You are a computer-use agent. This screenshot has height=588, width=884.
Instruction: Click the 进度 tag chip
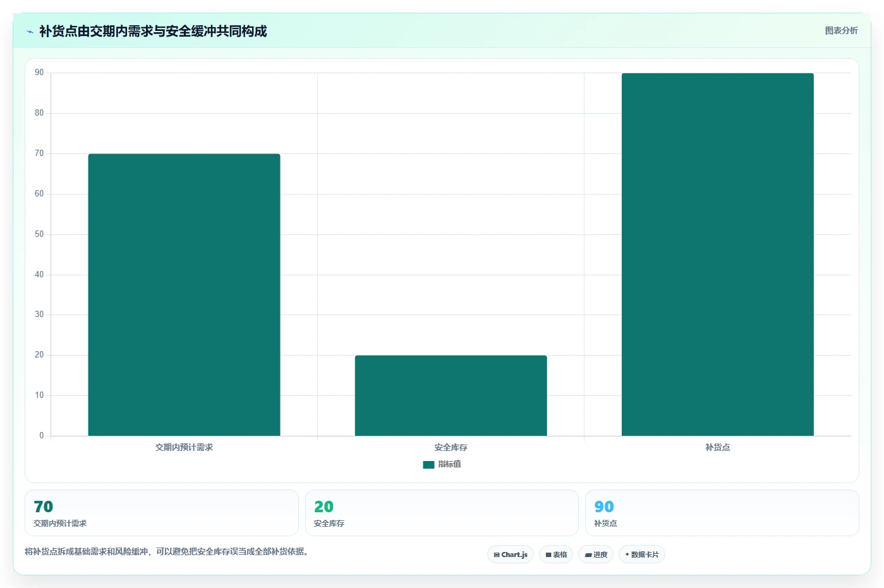[x=596, y=555]
